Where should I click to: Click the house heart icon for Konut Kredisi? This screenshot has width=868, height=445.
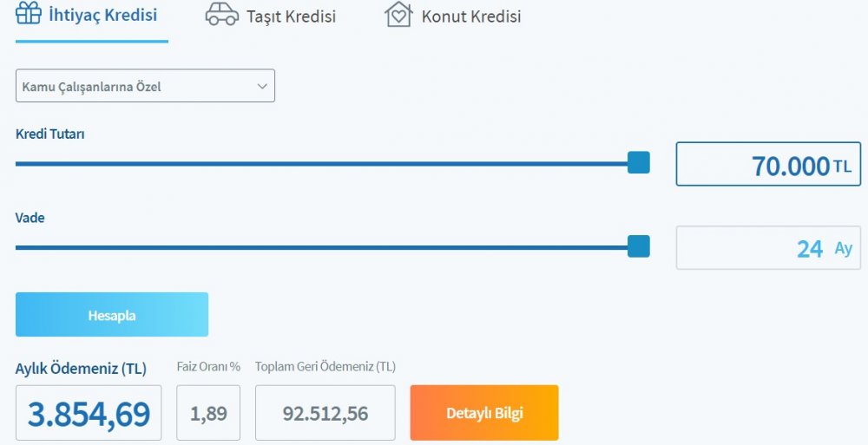pyautogui.click(x=398, y=15)
